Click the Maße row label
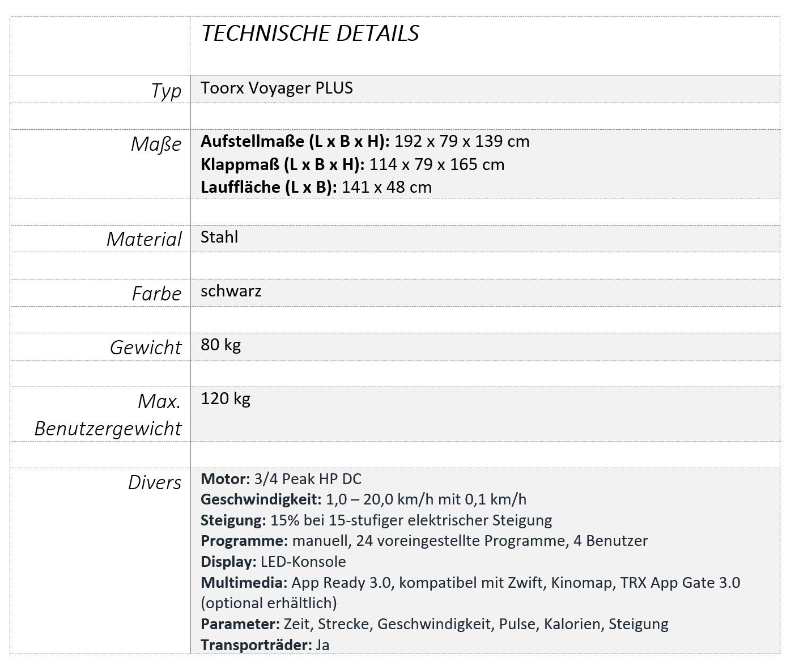Viewport: 812px width, 670px height. (156, 144)
